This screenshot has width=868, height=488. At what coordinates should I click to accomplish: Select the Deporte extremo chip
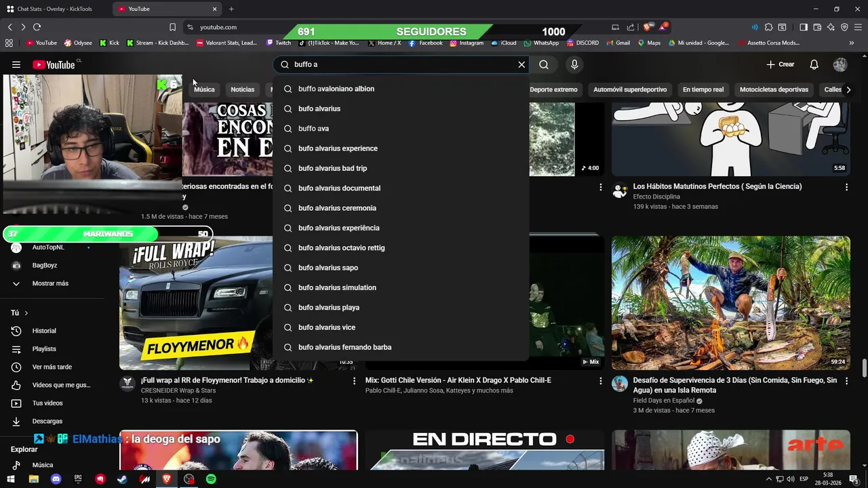click(x=553, y=89)
